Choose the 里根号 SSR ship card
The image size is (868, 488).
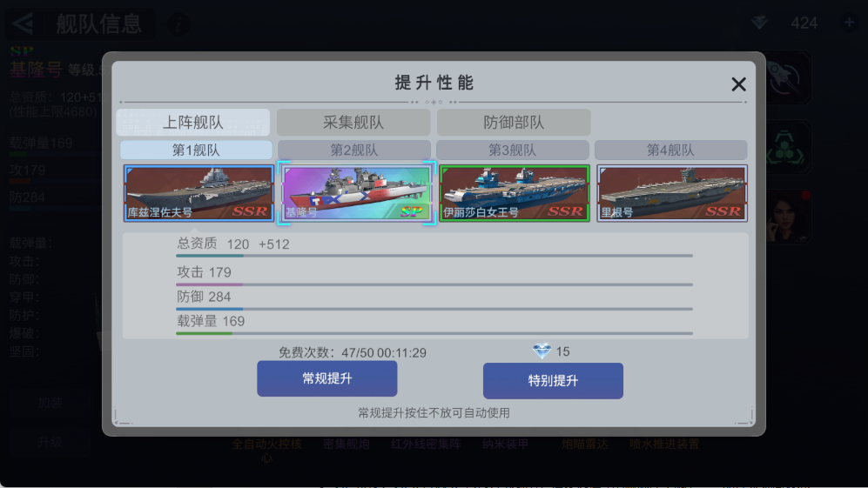[672, 193]
